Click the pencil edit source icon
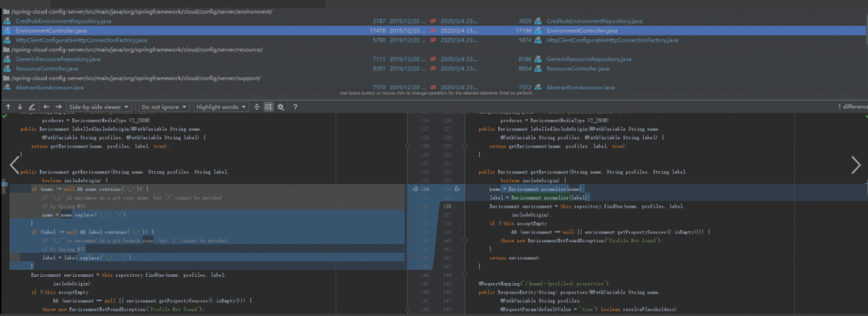Image resolution: width=868 pixels, height=316 pixels. tap(31, 107)
